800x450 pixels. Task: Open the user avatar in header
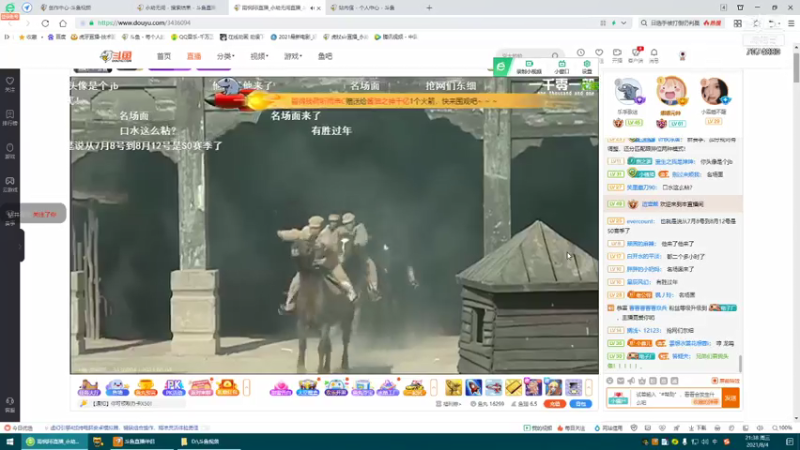pyautogui.click(x=682, y=56)
